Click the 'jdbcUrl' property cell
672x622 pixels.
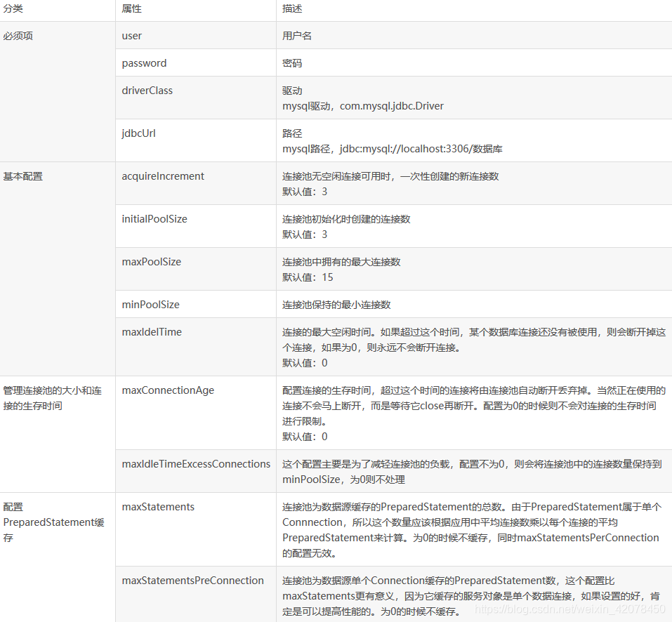point(196,141)
